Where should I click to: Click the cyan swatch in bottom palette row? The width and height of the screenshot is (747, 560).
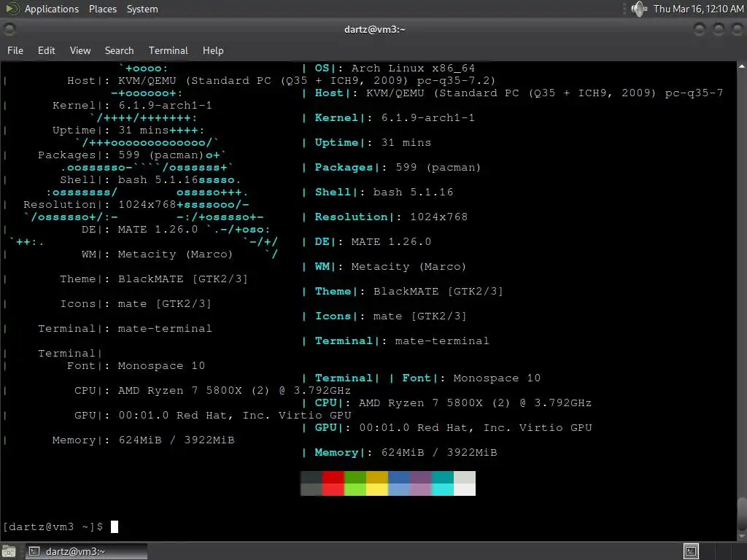[x=443, y=489]
